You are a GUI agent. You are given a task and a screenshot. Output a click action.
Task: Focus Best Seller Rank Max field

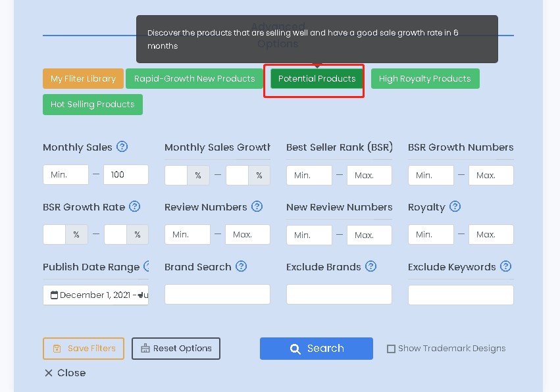[x=369, y=176]
